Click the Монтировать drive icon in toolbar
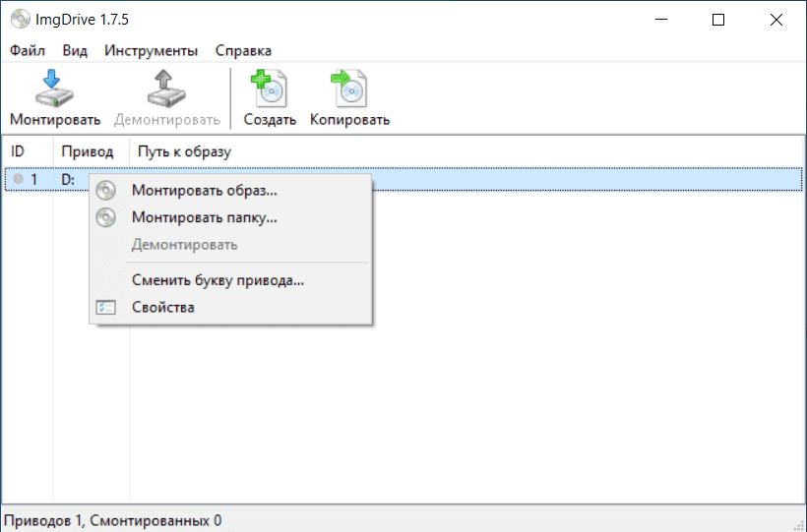 (54, 89)
